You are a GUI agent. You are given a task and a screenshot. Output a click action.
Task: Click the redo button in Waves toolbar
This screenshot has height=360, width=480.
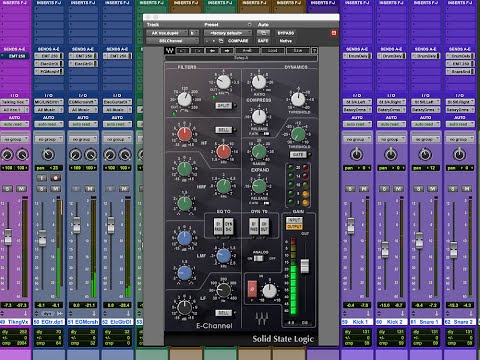coord(198,51)
